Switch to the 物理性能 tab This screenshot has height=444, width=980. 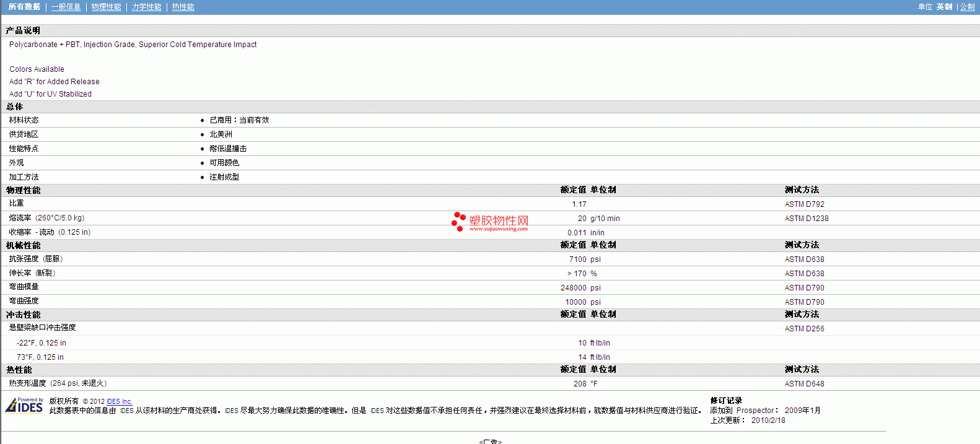pyautogui.click(x=106, y=7)
